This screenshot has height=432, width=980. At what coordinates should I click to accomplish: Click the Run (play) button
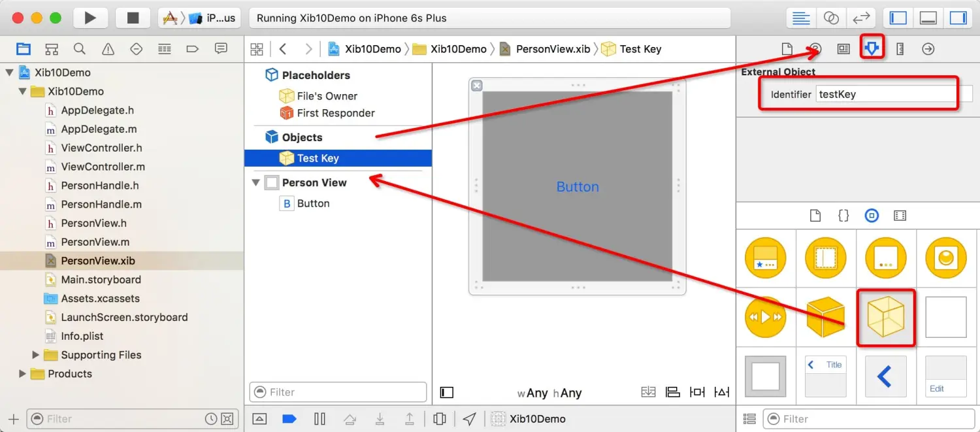[x=90, y=18]
